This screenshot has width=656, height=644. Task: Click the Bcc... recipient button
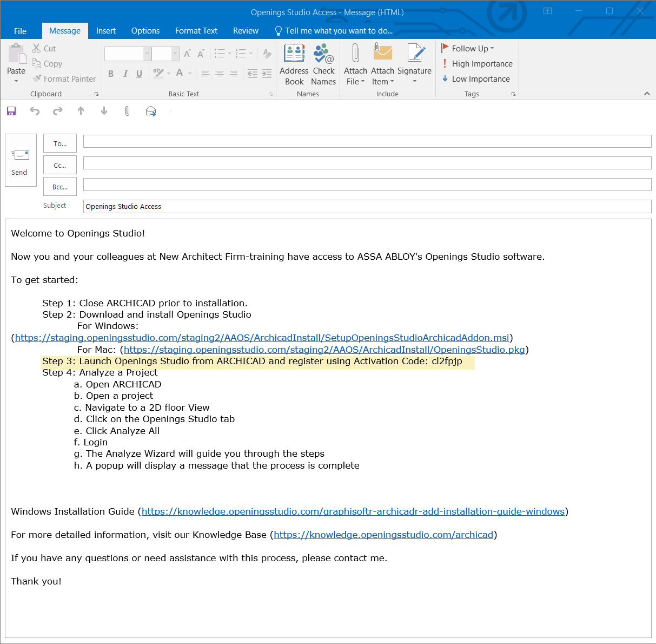click(x=60, y=187)
